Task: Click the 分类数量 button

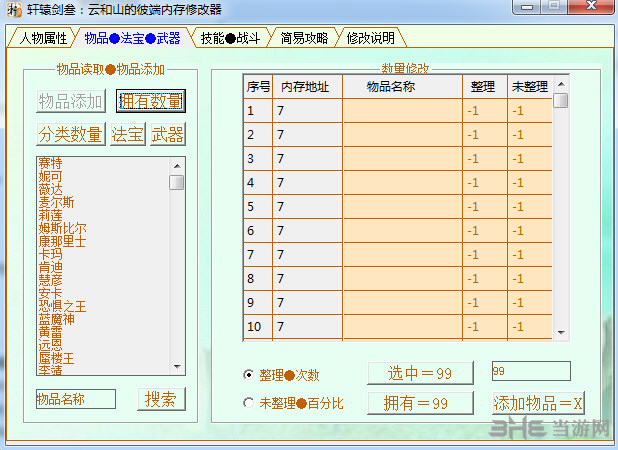Action: pyautogui.click(x=71, y=134)
